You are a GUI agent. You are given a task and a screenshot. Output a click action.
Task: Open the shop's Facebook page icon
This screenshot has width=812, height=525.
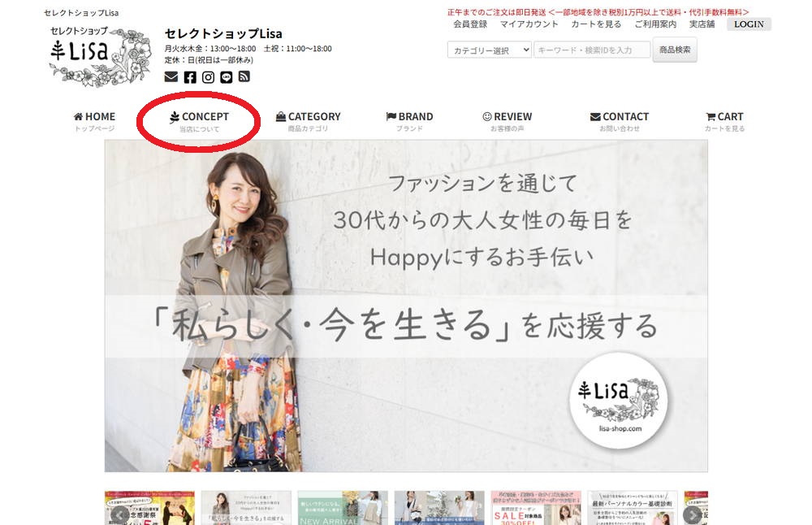click(x=190, y=77)
